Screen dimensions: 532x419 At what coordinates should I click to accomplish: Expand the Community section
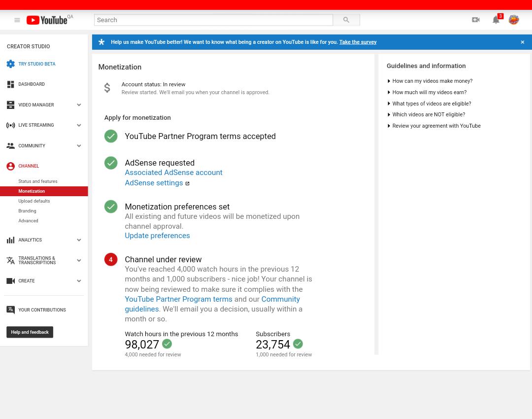(79, 146)
